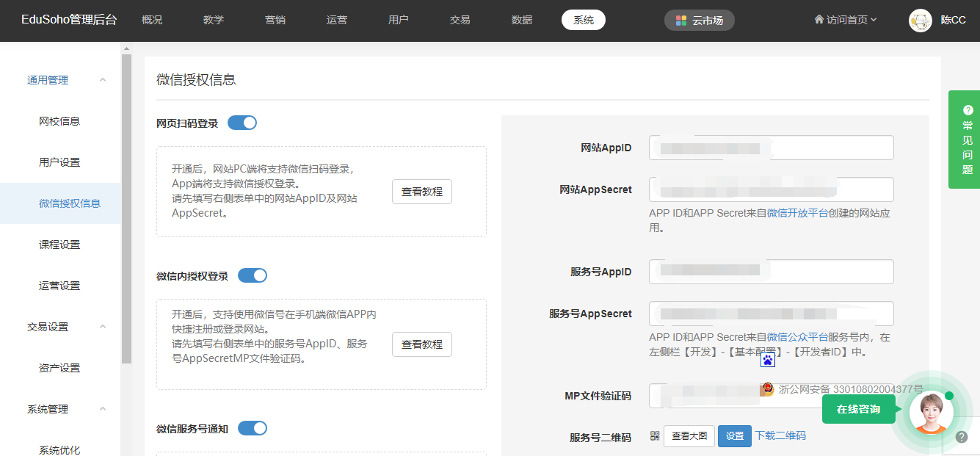Screen dimensions: 980x456
Task: Open the online consultant avatar
Action: [931, 413]
